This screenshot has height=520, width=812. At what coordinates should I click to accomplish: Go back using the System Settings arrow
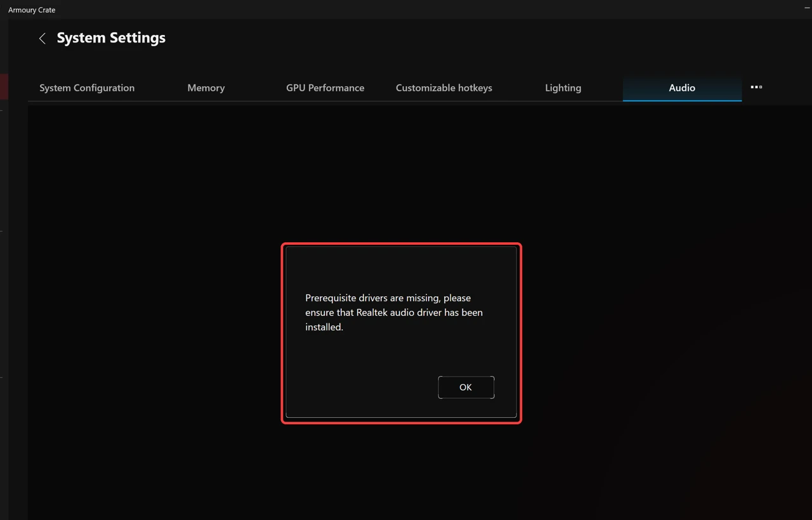[x=43, y=39]
